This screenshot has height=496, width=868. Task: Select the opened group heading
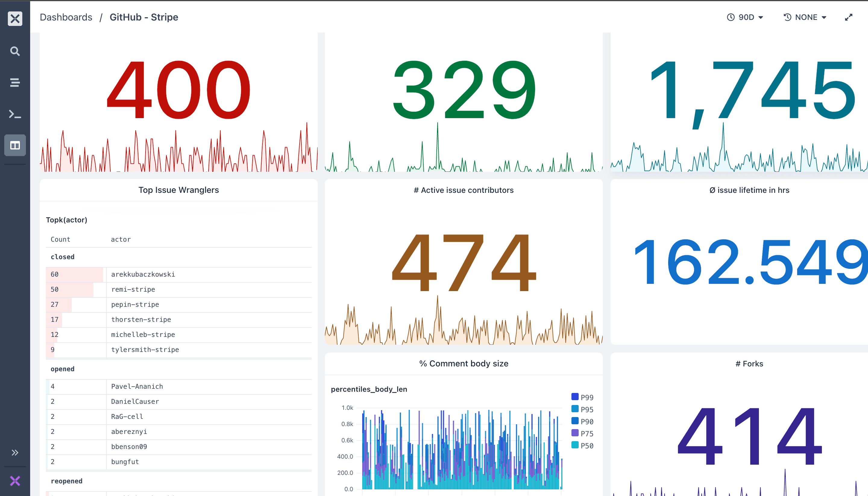(62, 369)
